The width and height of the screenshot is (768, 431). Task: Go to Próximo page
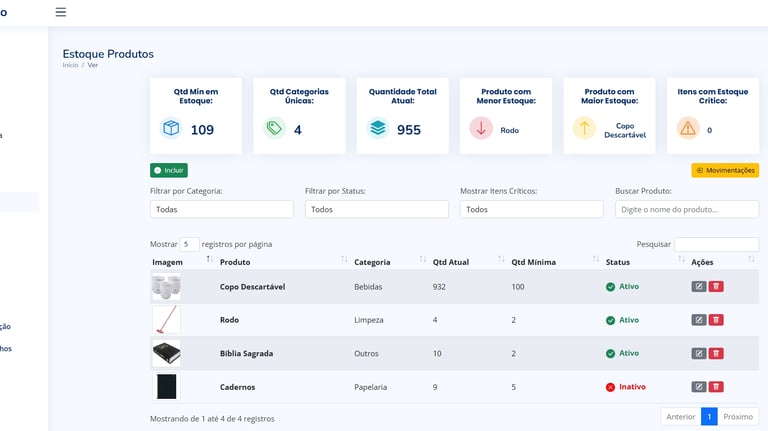point(738,417)
